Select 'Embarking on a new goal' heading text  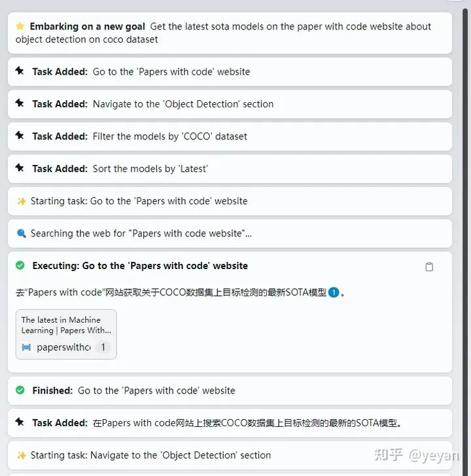tap(88, 26)
